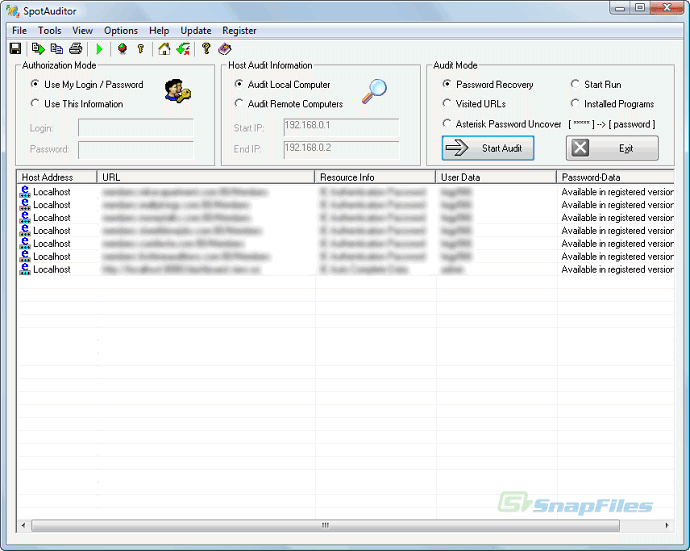Open the Options menu

[x=121, y=30]
